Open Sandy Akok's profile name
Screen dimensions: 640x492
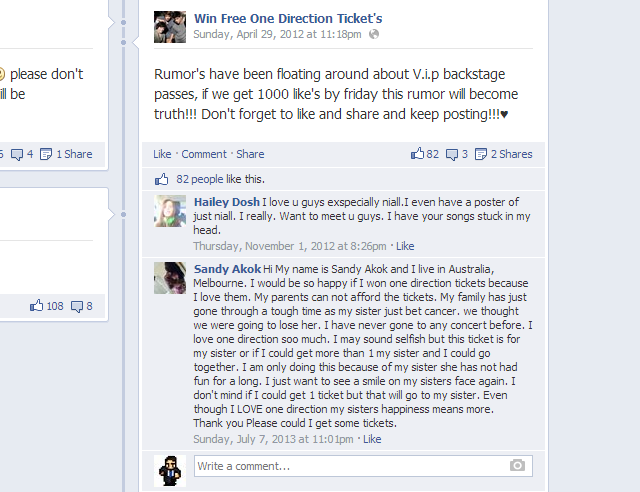tap(227, 269)
